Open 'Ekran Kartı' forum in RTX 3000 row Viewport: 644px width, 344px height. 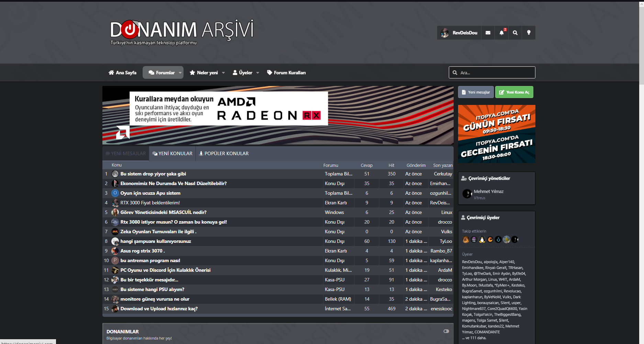point(336,203)
